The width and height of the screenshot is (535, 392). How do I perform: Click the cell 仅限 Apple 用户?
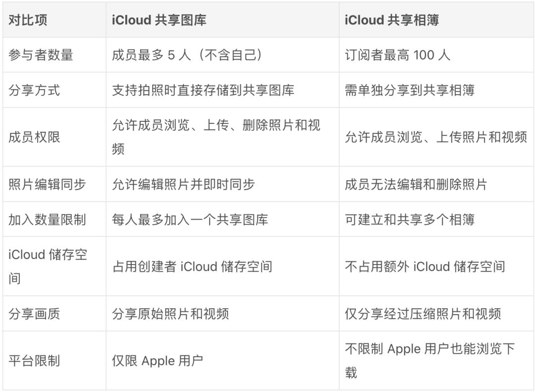point(222,361)
